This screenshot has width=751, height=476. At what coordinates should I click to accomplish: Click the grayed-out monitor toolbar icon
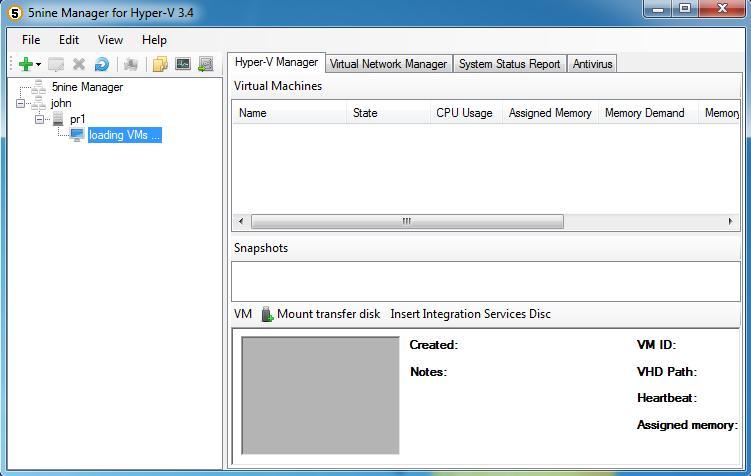click(56, 64)
